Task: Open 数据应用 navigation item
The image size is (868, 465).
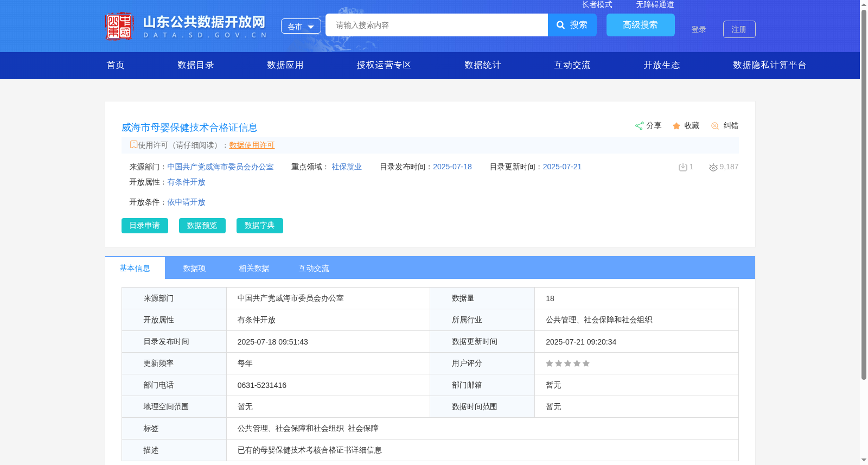Action: tap(285, 65)
